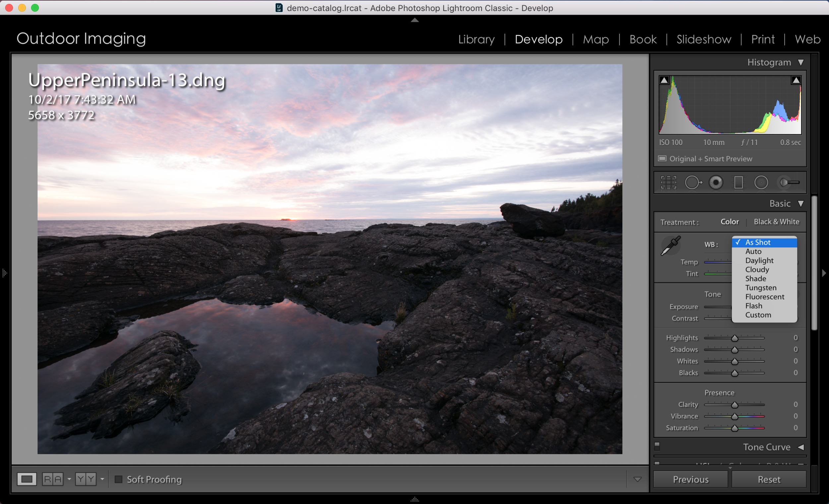829x504 pixels.
Task: Select As Shot white balance
Action: click(764, 243)
